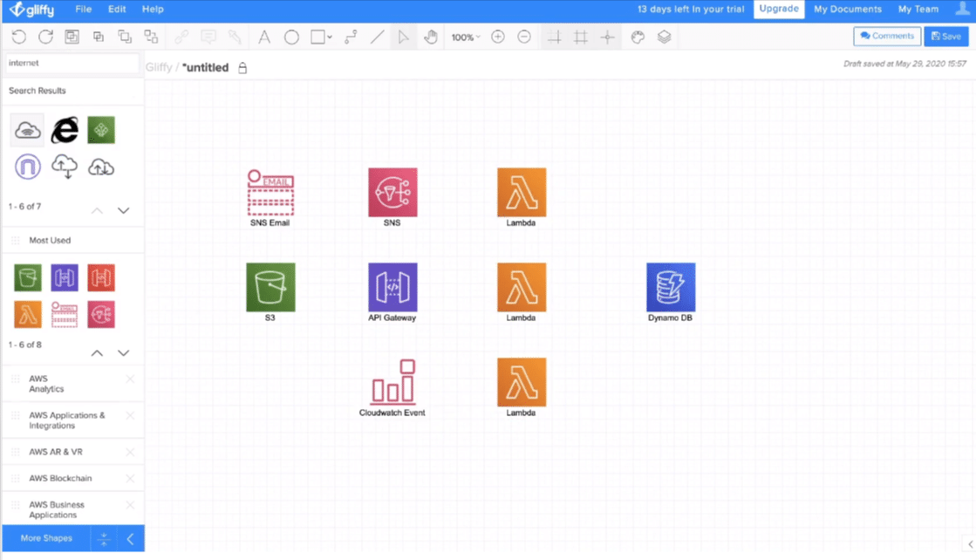The image size is (976, 560).
Task: Select the S3 bucket shape on canvas
Action: click(x=270, y=287)
